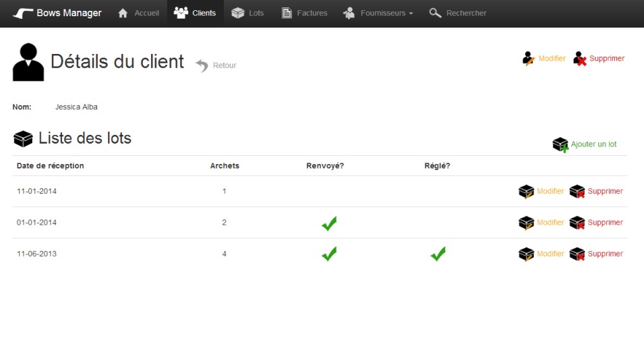This screenshot has height=361, width=644.
Task: Click Supprimer link for 01-01-2014 lot
Action: point(605,223)
